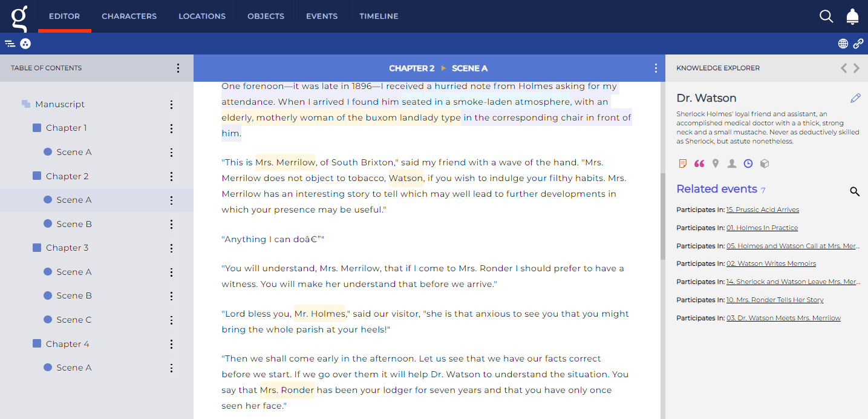Image resolution: width=868 pixels, height=419 pixels.
Task: Open the global search magnifier icon
Action: click(x=826, y=16)
